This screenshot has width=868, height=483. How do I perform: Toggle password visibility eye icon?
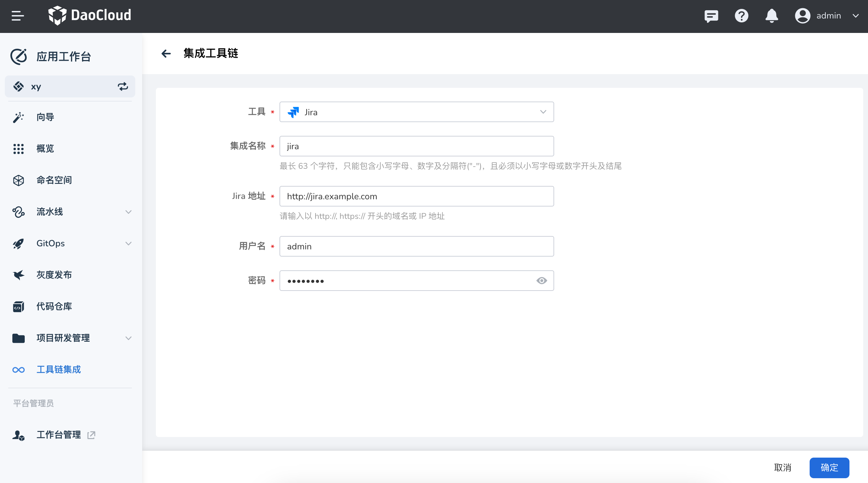(x=541, y=281)
